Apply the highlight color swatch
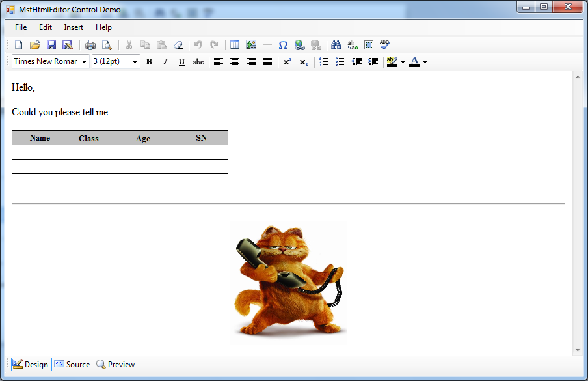Viewport: 588px width, 381px height. coord(392,62)
